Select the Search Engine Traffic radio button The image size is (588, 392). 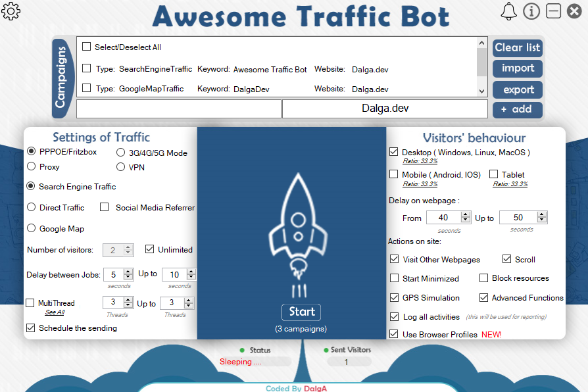coord(31,186)
